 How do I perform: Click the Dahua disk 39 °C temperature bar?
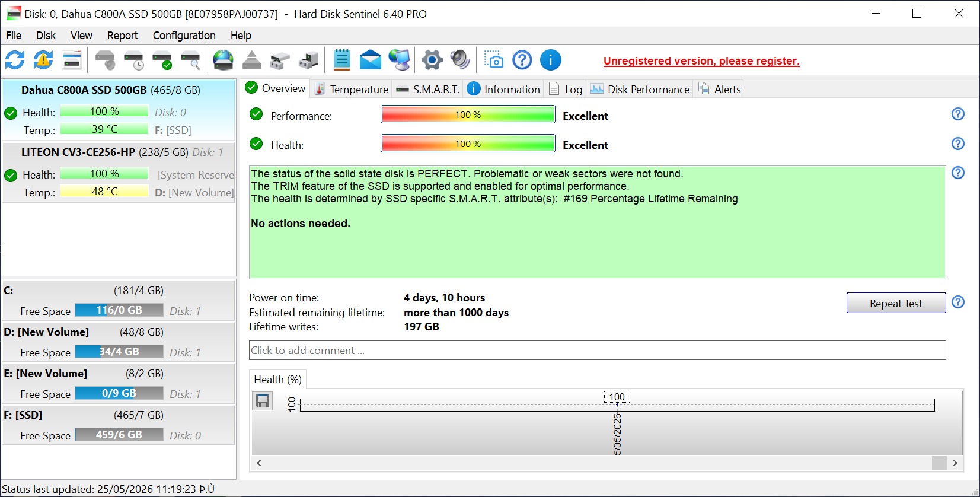click(104, 129)
